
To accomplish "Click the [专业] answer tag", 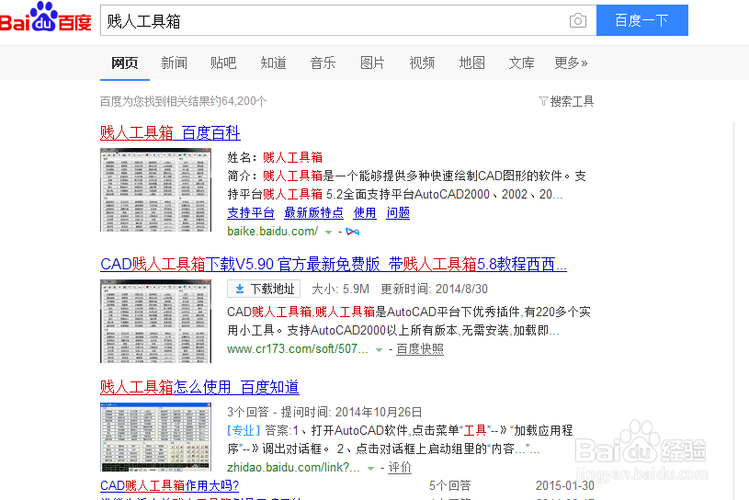I will (244, 430).
